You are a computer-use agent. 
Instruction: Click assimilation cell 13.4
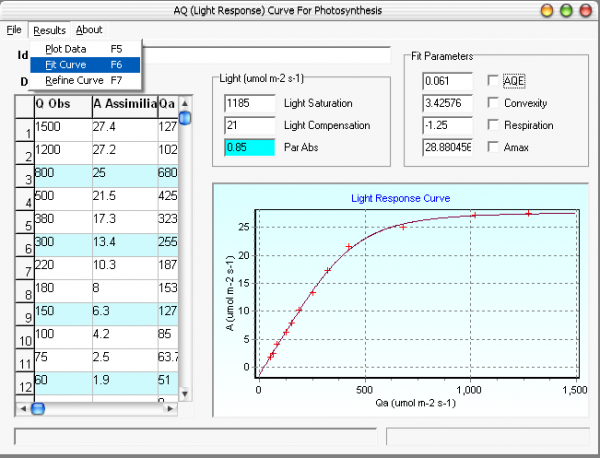pyautogui.click(x=125, y=245)
